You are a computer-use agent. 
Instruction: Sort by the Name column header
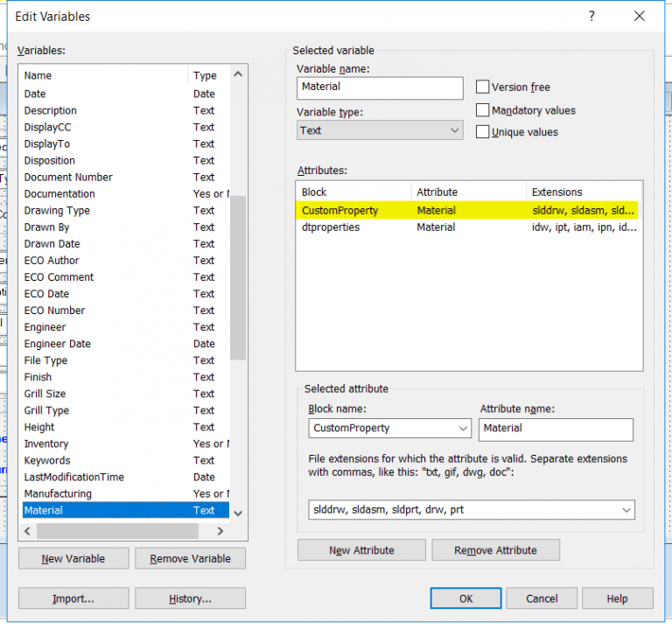click(x=105, y=75)
